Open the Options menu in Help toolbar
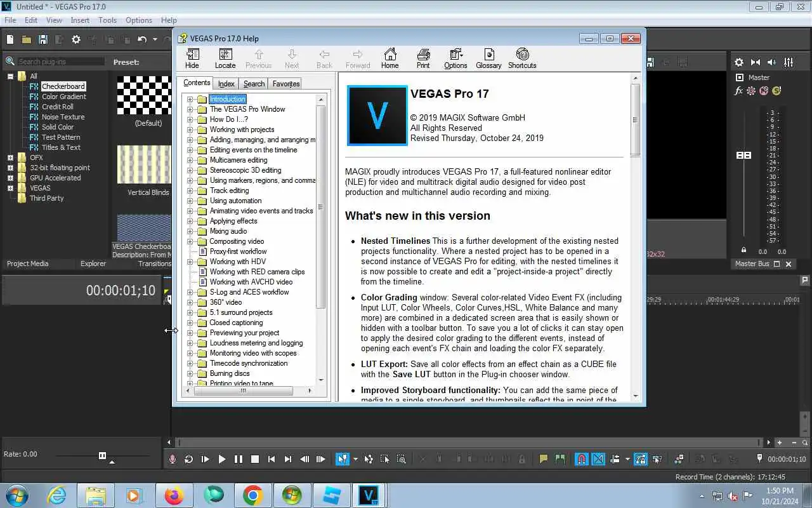Screen dimensions: 812x508 pos(455,58)
